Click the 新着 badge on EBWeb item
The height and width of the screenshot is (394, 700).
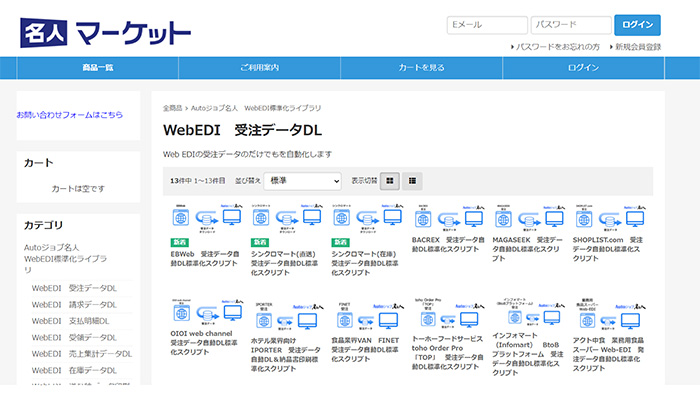tap(179, 242)
